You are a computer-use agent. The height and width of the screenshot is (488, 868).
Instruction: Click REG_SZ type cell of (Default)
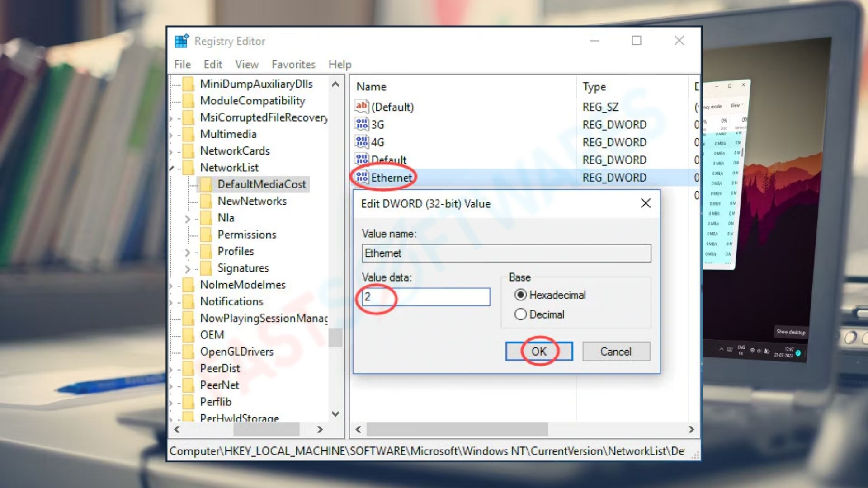click(x=601, y=107)
